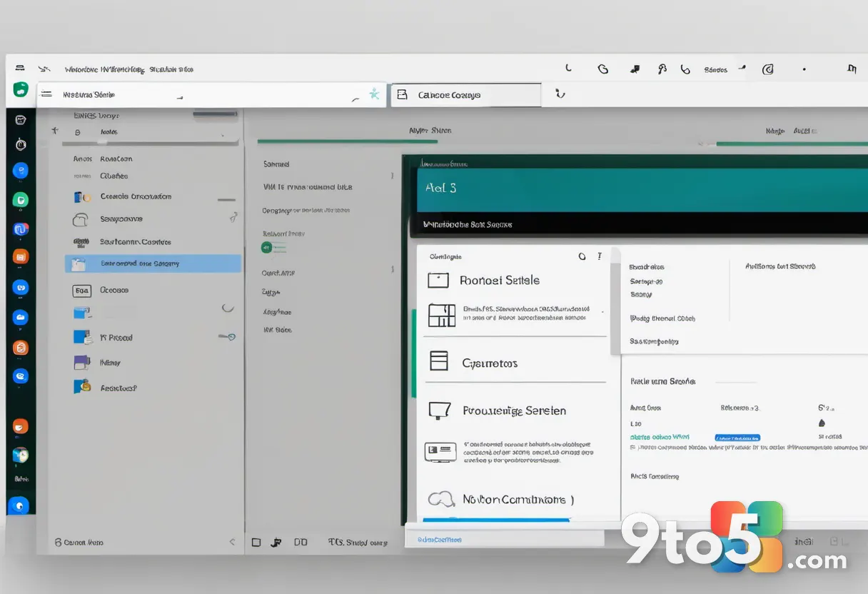Click the teal sparkle icon in the search bar

point(373,94)
